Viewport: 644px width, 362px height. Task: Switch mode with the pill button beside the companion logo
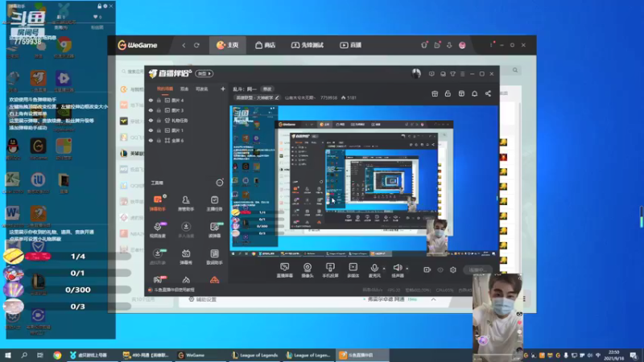tap(204, 73)
